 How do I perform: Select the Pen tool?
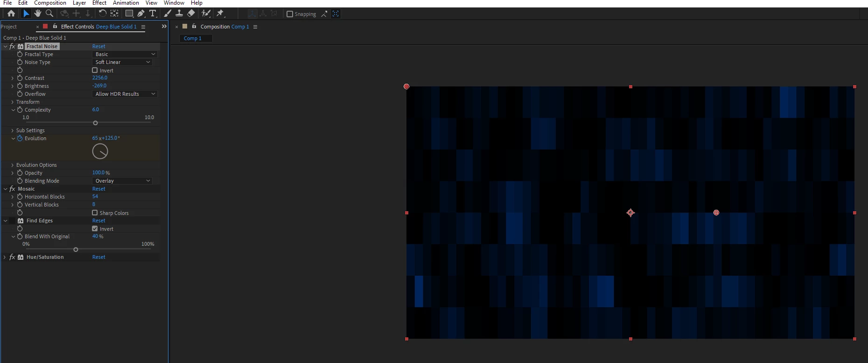pos(141,14)
